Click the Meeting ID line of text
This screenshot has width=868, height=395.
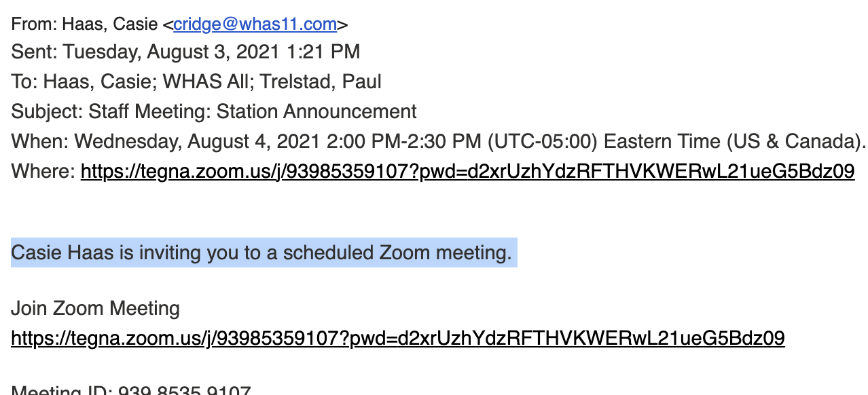[x=131, y=389]
